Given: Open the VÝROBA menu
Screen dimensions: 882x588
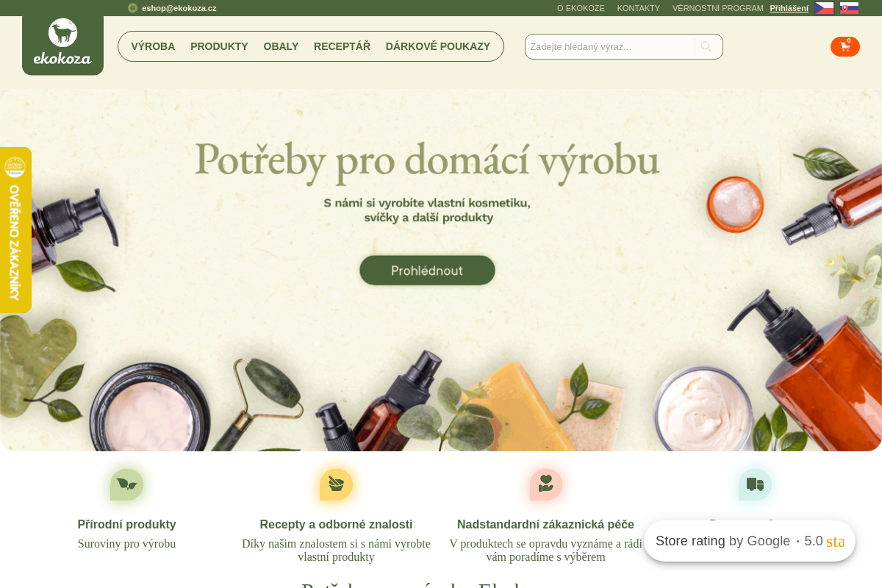Looking at the screenshot, I should 153,46.
